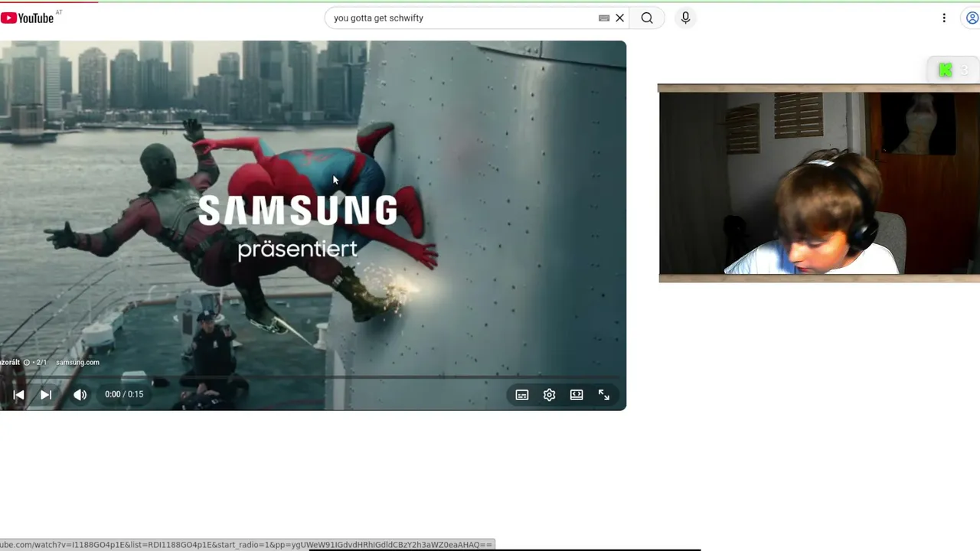
Task: Go to the YouTube home logo
Action: click(28, 18)
